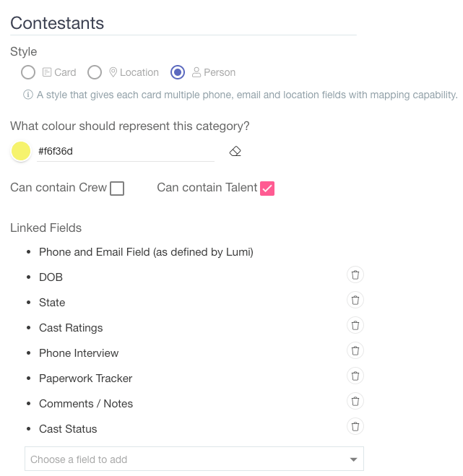Remove the State field with trash icon
Screen dimensions: 463x476
point(355,300)
